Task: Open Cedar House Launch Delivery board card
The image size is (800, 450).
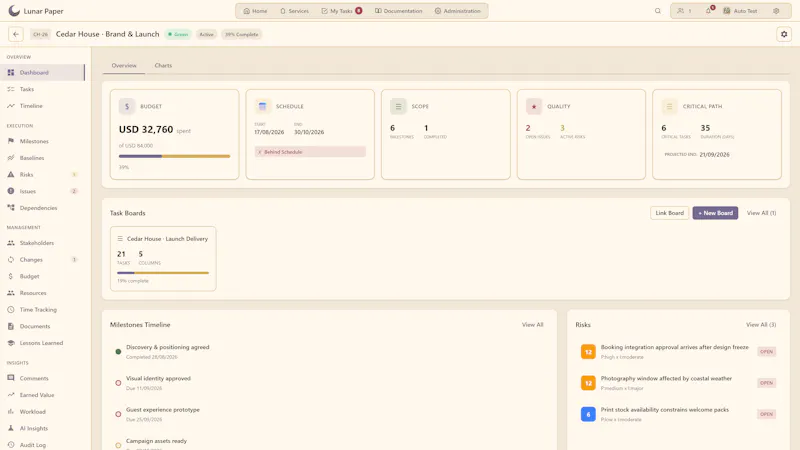Action: (163, 259)
